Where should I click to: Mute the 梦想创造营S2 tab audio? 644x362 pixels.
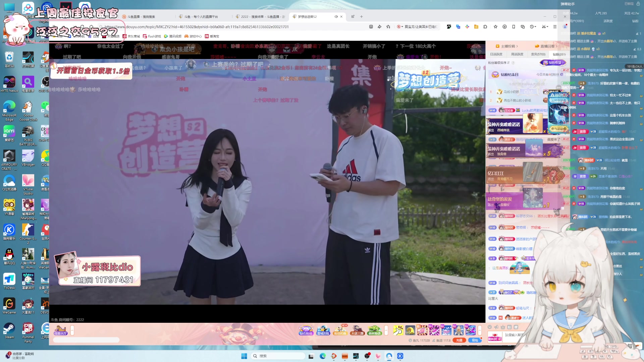pyautogui.click(x=336, y=17)
